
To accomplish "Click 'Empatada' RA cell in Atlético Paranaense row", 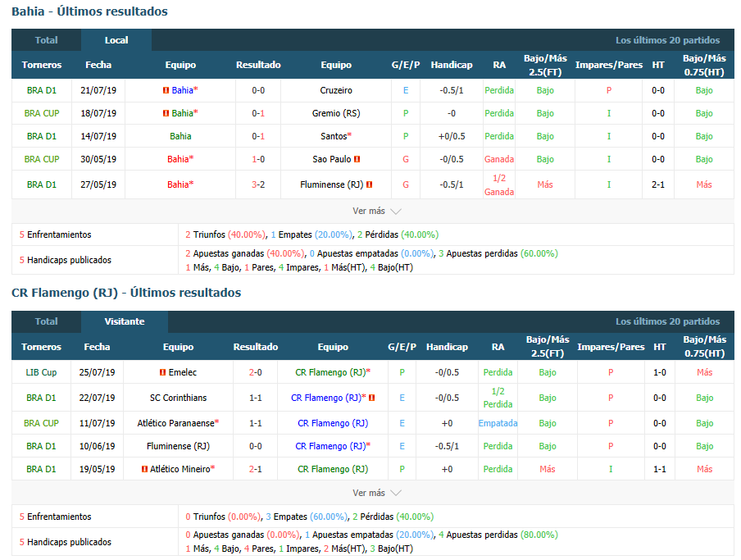I will coord(498,423).
